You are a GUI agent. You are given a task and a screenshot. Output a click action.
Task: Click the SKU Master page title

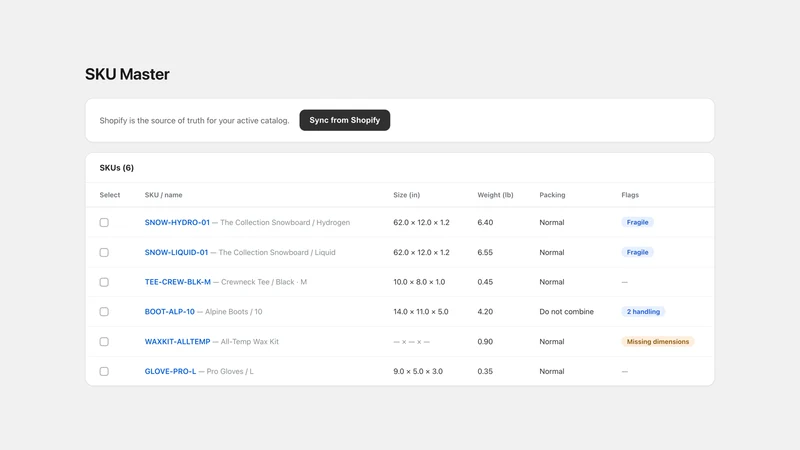click(127, 74)
